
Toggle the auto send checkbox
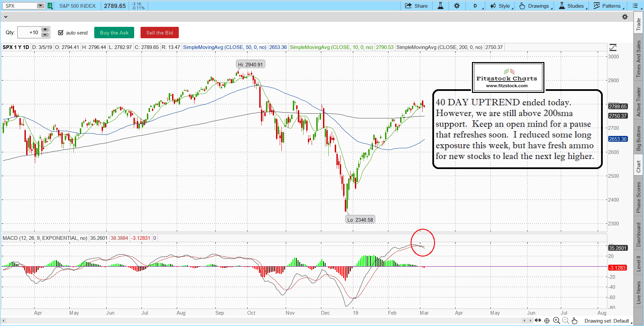[x=61, y=33]
